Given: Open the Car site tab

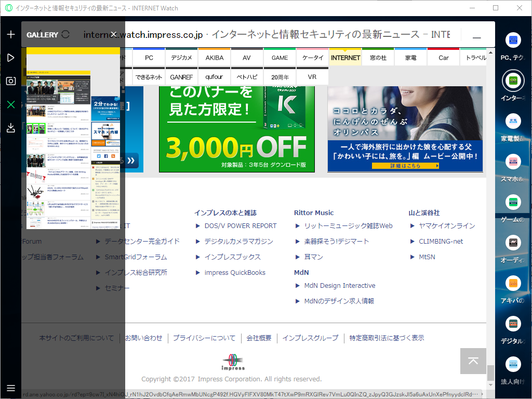Looking at the screenshot, I should coord(444,57).
